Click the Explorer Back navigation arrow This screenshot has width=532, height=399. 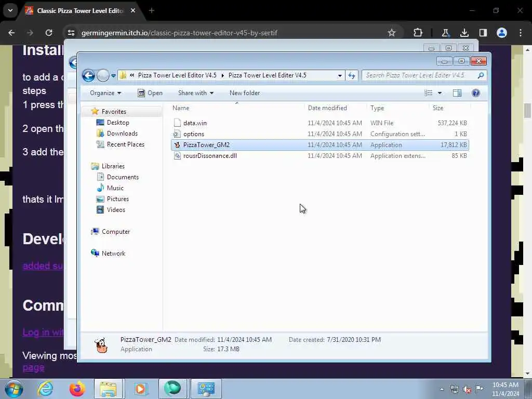88,75
